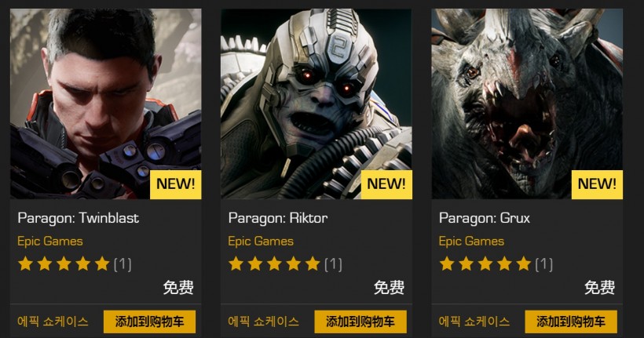Screen dimensions: 644x338
Task: Visit Epic Games publisher under Riktor
Action: point(261,242)
